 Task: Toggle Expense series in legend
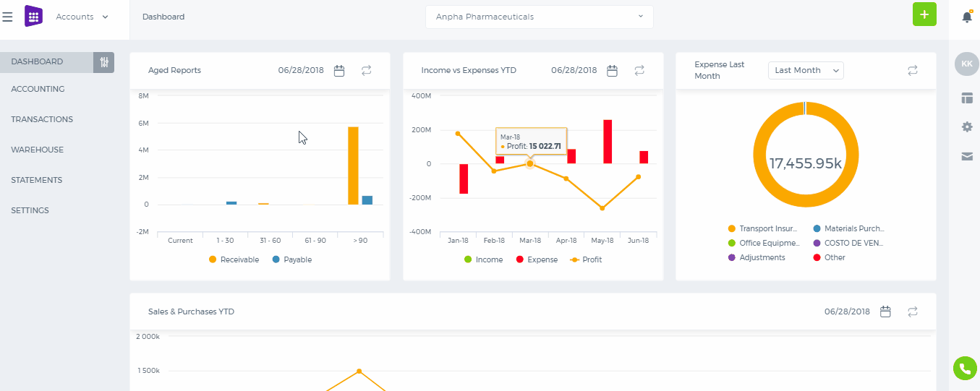click(x=537, y=259)
